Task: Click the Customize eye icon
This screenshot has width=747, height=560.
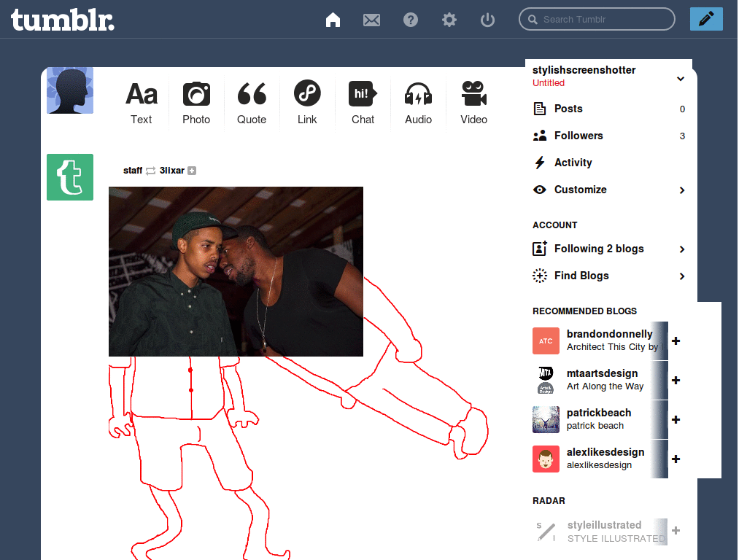Action: pyautogui.click(x=540, y=190)
